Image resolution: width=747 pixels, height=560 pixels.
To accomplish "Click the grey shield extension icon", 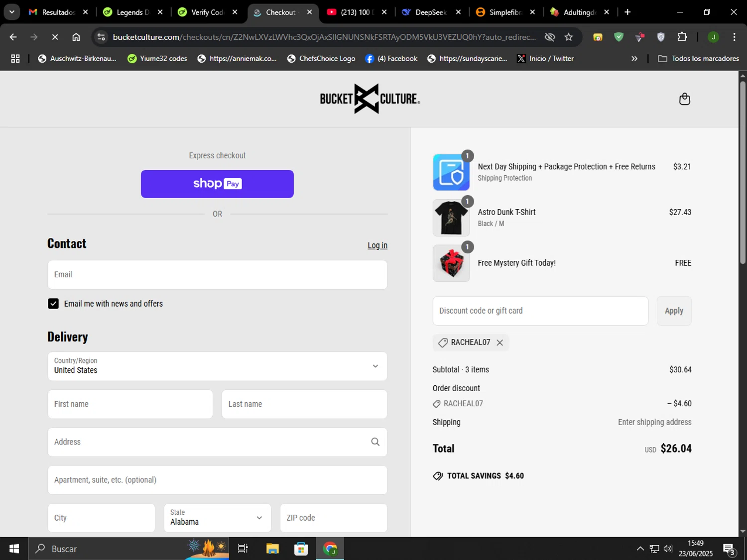I will pos(661,37).
